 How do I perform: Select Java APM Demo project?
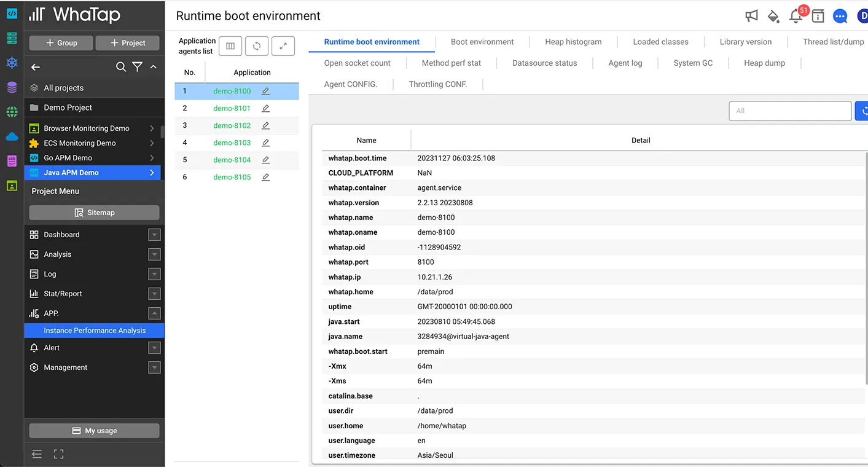[x=92, y=173]
